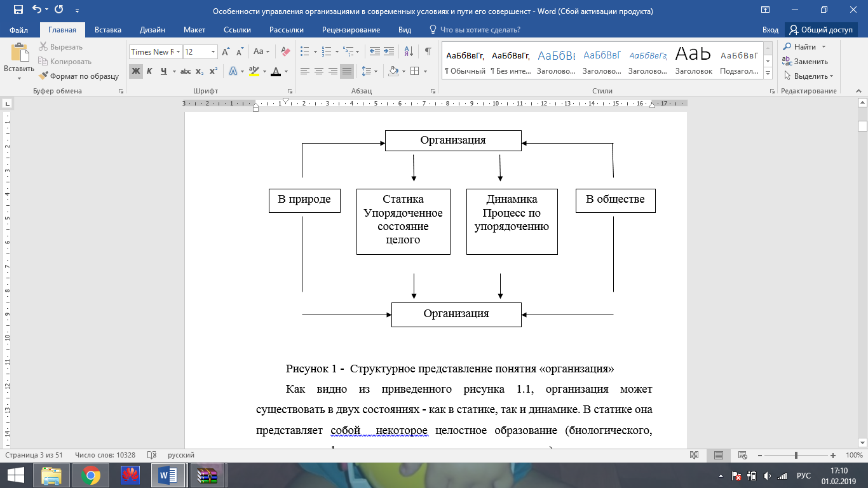Open WinRAR from the taskbar

click(208, 475)
